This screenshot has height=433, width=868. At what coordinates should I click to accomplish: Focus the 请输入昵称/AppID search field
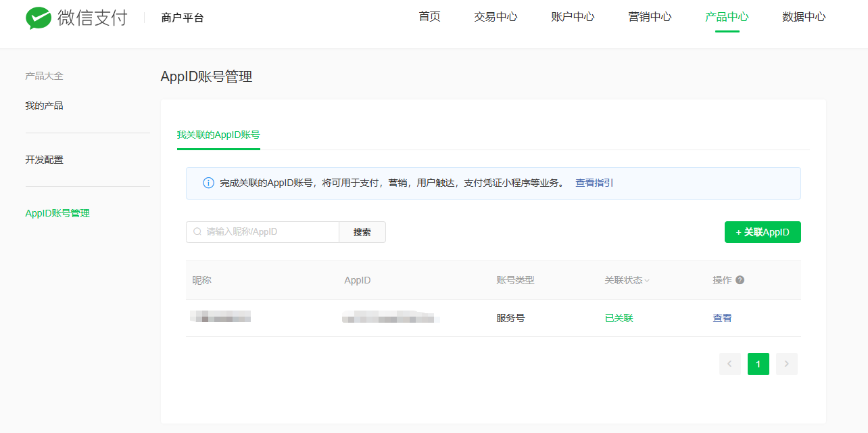pos(262,231)
